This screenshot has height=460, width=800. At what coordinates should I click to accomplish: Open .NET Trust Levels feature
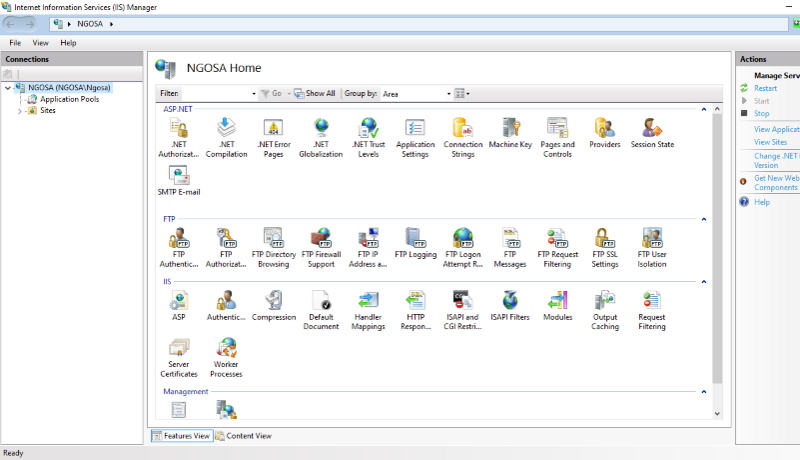(368, 138)
